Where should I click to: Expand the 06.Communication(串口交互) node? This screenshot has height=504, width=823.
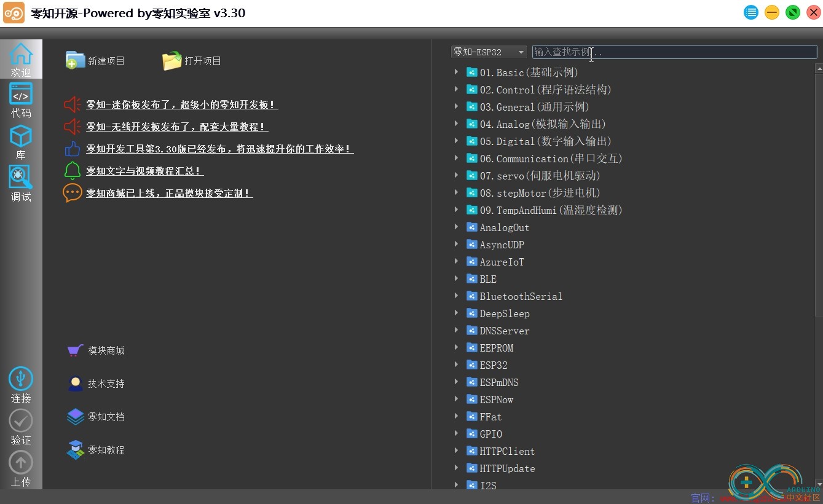pos(456,158)
